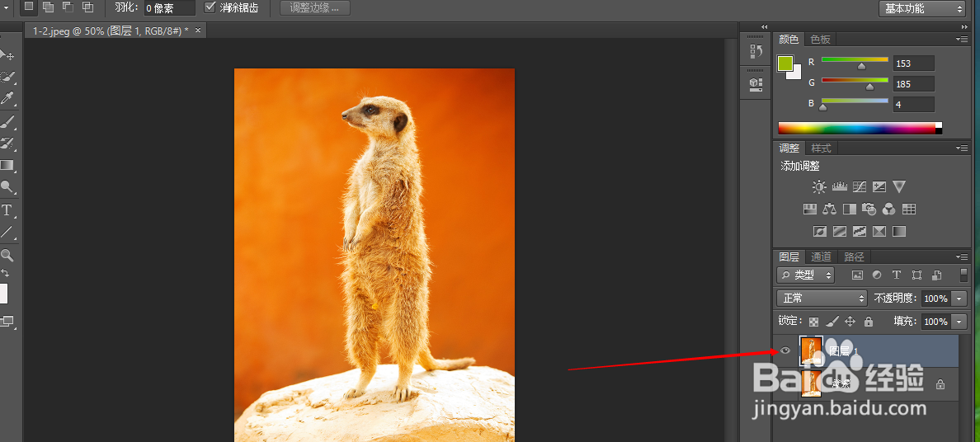The width and height of the screenshot is (980, 442).
Task: Choose Intersect with Selection mode icon
Action: pos(88,7)
